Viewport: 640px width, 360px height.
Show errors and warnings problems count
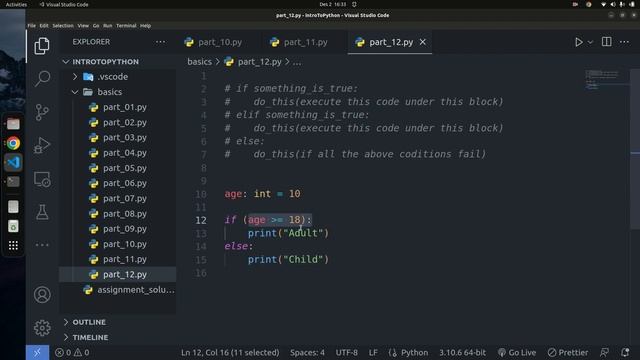(72, 352)
